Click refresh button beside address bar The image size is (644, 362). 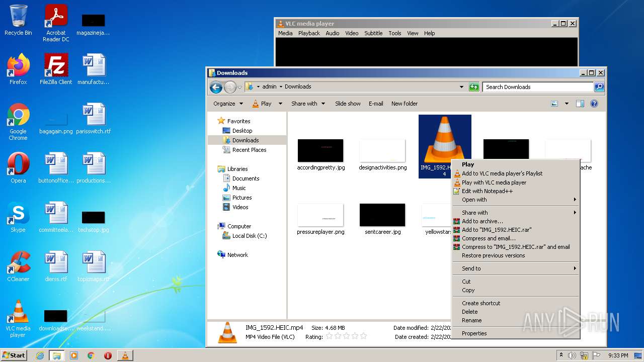coord(474,87)
